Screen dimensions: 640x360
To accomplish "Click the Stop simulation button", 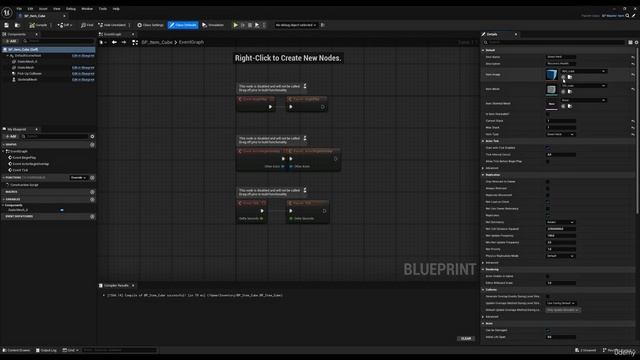I will point(250,25).
